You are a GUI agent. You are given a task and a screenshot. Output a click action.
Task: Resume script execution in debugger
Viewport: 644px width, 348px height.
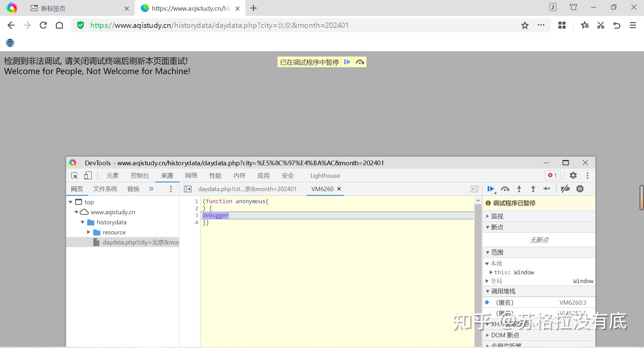pos(491,189)
